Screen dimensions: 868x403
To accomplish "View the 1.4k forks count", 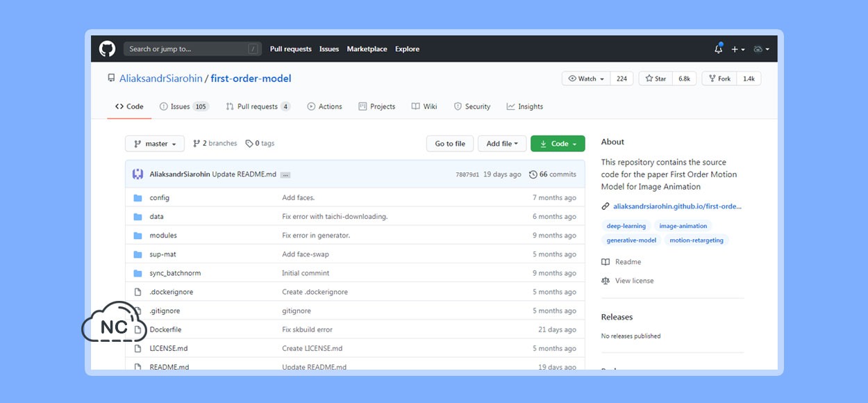I will [749, 79].
